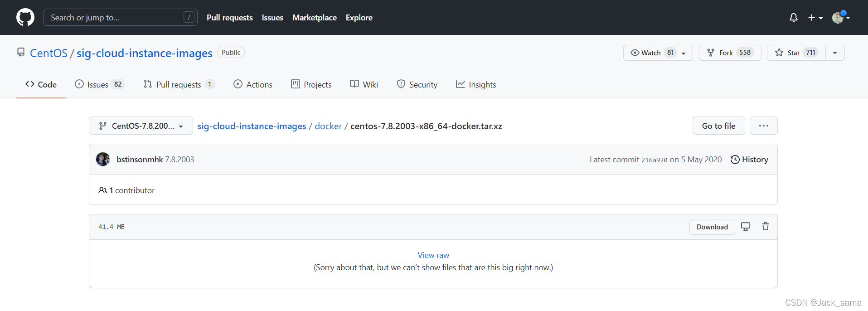This screenshot has height=311, width=868.
Task: Expand the Watch options caret
Action: coord(684,53)
